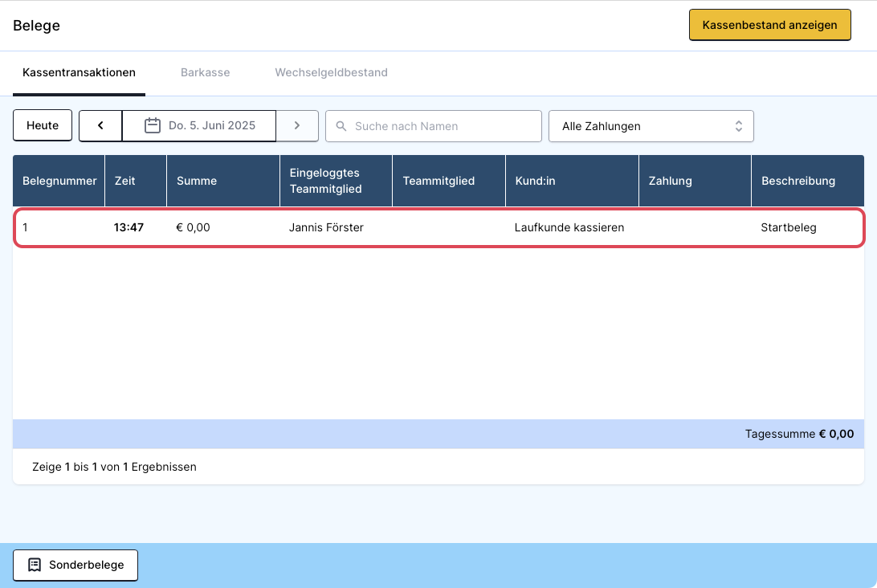Select the Teammitglied column header
The height and width of the screenshot is (588, 877).
click(449, 181)
